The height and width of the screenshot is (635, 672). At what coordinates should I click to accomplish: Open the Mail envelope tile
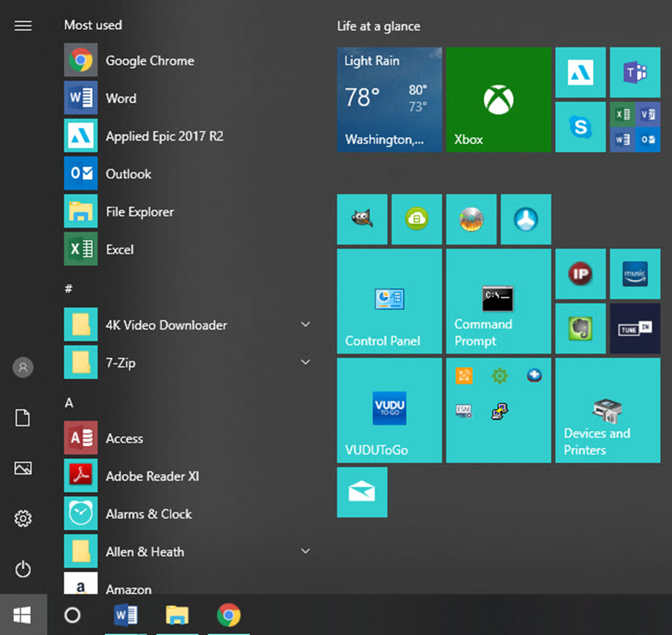pyautogui.click(x=362, y=492)
